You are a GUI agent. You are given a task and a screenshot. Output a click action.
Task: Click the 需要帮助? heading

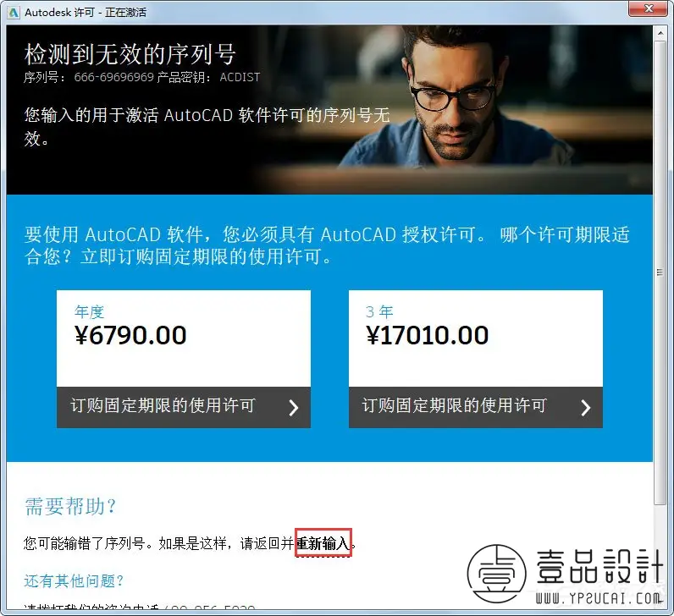(x=70, y=506)
